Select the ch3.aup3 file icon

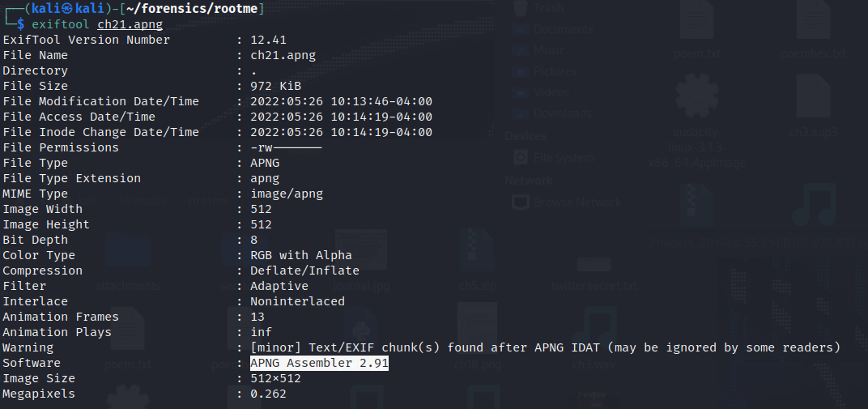point(813,97)
